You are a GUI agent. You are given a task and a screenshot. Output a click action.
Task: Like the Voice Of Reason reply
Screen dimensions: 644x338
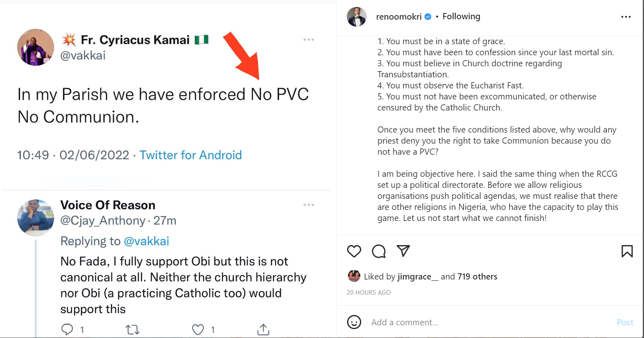click(198, 329)
